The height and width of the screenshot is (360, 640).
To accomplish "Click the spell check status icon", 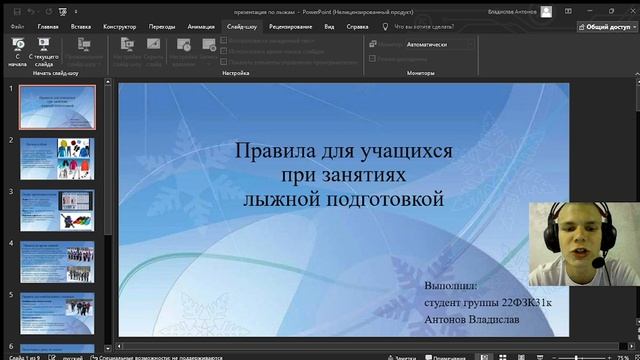I will click(x=52, y=358).
